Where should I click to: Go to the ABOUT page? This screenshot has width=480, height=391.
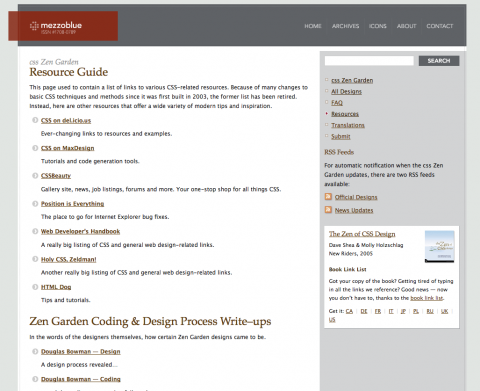click(x=406, y=26)
